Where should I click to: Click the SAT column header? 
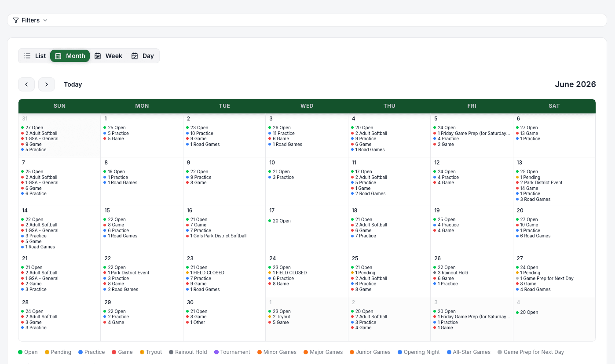[554, 106]
